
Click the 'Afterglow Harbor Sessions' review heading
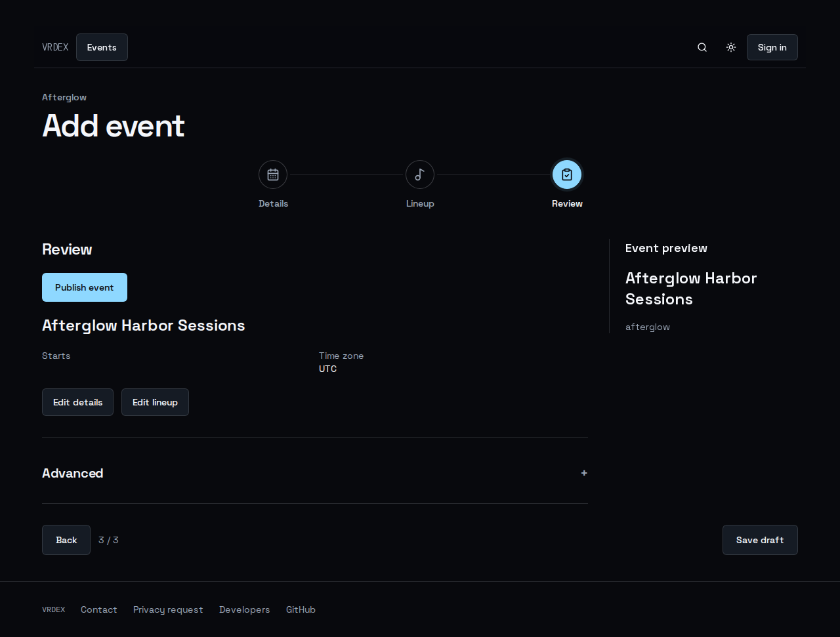tap(144, 325)
